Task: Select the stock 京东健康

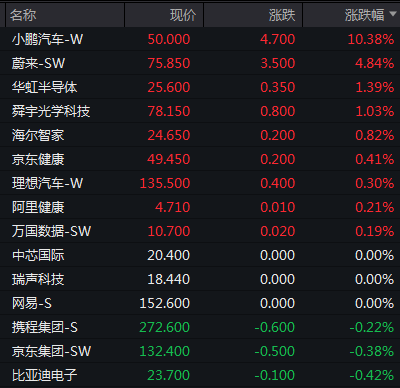Action: coord(38,159)
